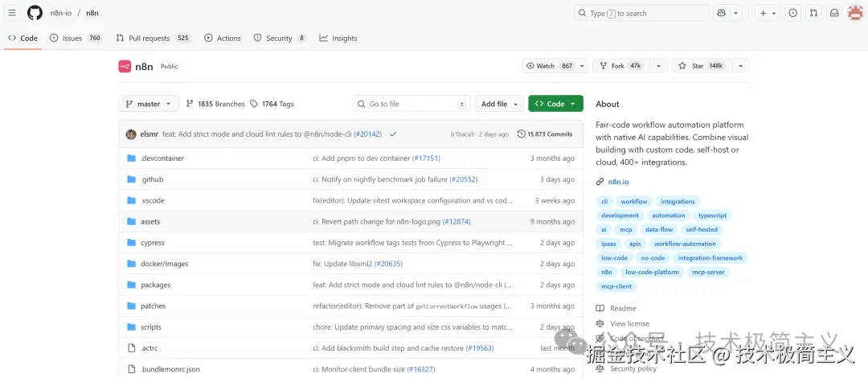868x378 pixels.
Task: Open the Security policy link
Action: [x=633, y=368]
